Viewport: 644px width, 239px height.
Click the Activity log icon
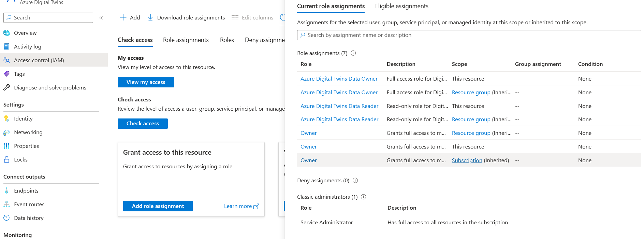6,46
